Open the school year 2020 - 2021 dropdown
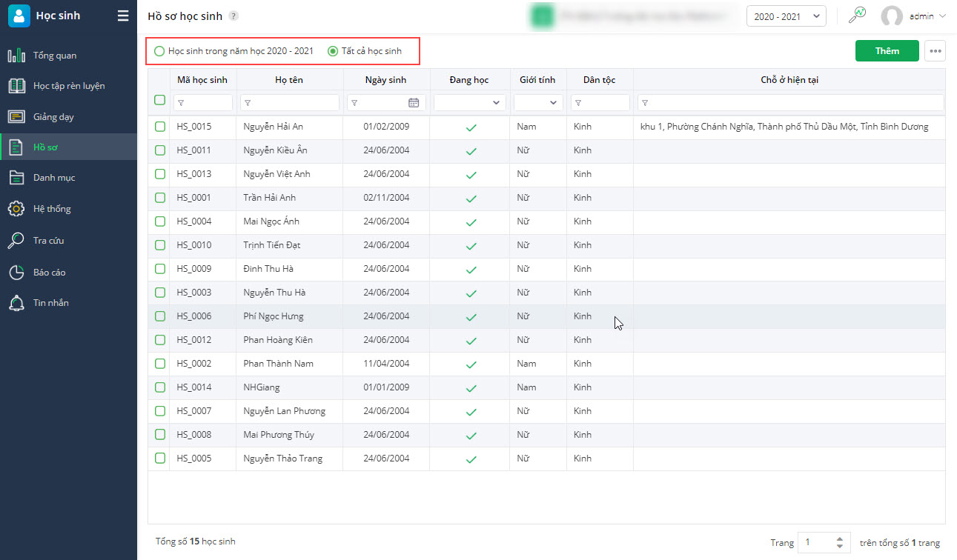Image resolution: width=957 pixels, height=560 pixels. [786, 16]
